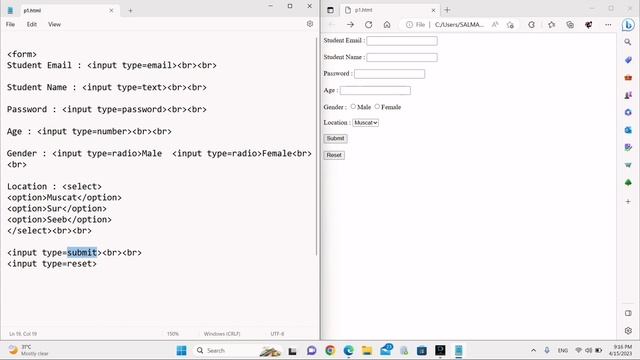Click the Read aloud icon in address bar
The image size is (640, 360).
pyautogui.click(x=495, y=25)
